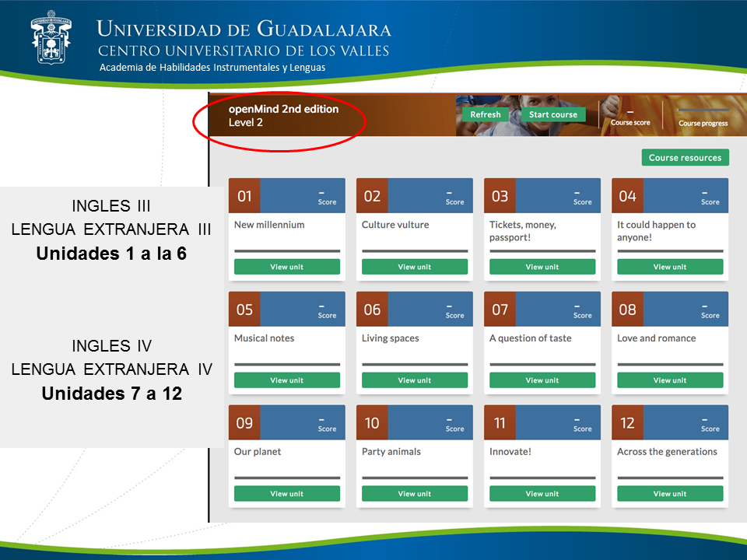
Task: Click the unit 11 number tile
Action: point(500,422)
